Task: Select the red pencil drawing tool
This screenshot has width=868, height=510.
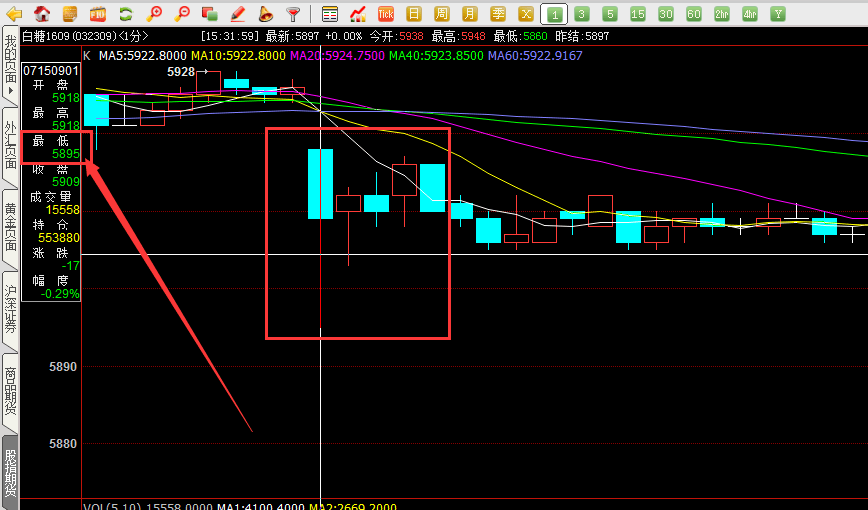Action: tap(238, 14)
